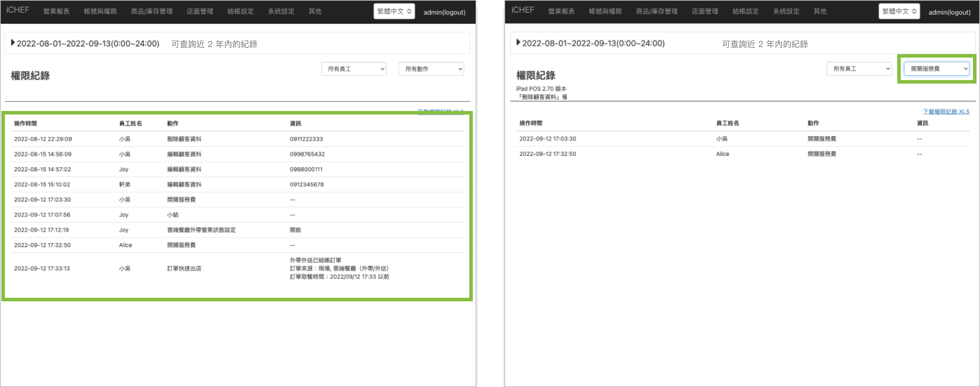980x387 pixels.
Task: Log out via right admin(logout) link
Action: (949, 12)
